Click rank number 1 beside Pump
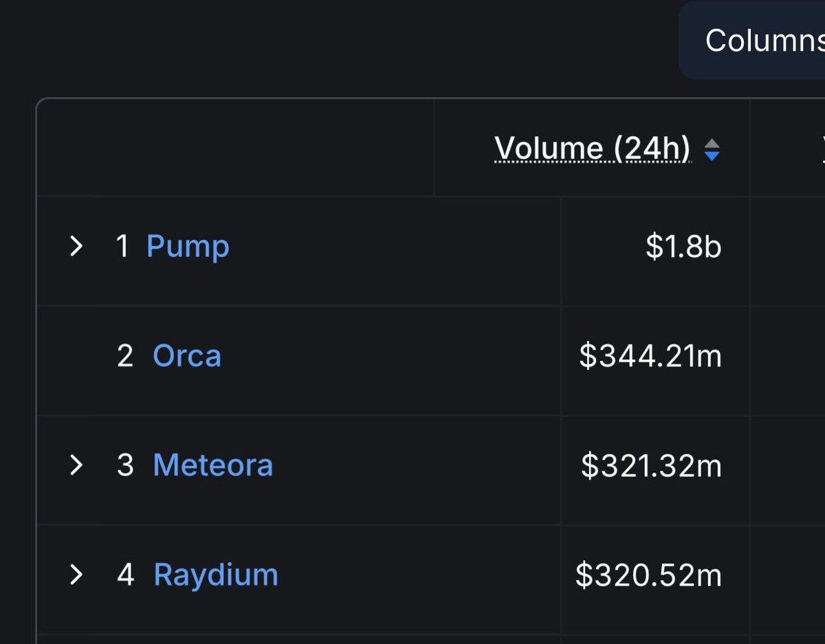Viewport: 825px width, 644px height. [x=123, y=246]
